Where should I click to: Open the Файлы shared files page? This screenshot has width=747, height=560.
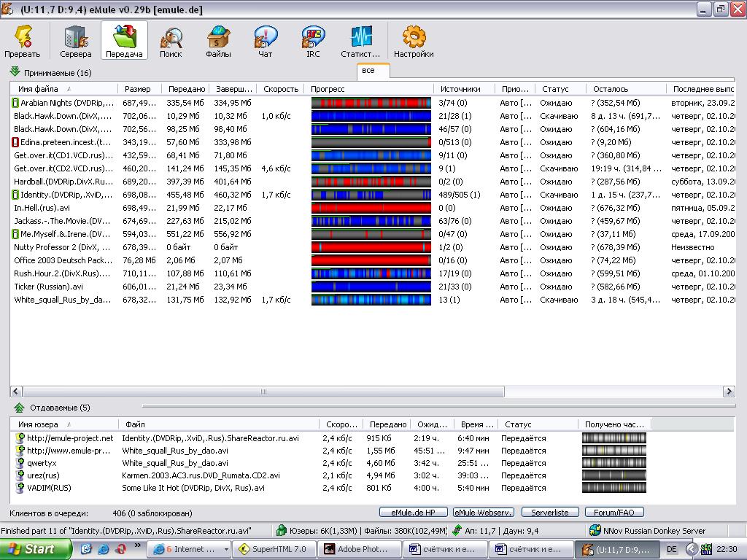(218, 40)
